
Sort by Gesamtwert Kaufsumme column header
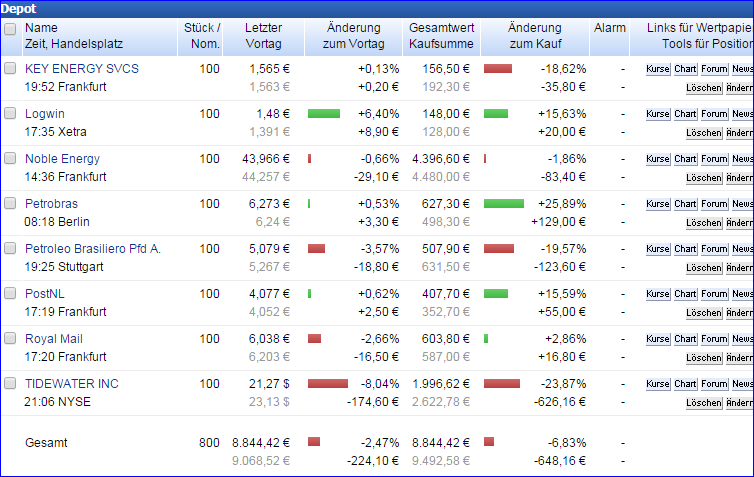[441, 36]
